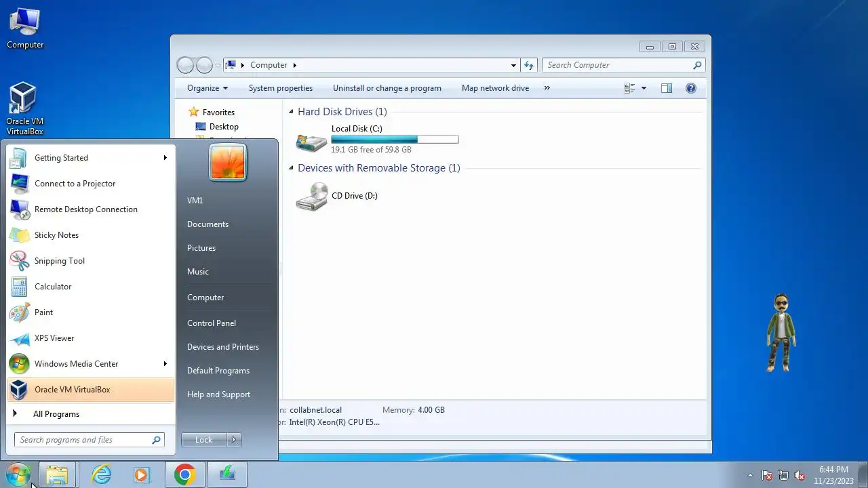Open Remote Desktop Connection

pyautogui.click(x=91, y=209)
